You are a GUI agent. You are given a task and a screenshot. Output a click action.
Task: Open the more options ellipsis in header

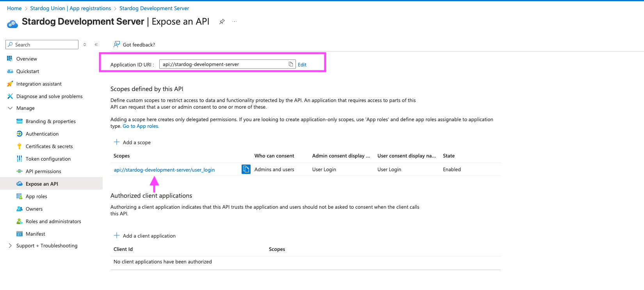pos(235,21)
